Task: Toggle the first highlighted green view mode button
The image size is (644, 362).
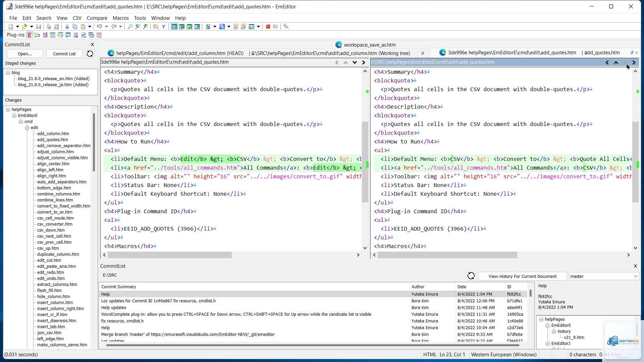Action: click(174, 26)
